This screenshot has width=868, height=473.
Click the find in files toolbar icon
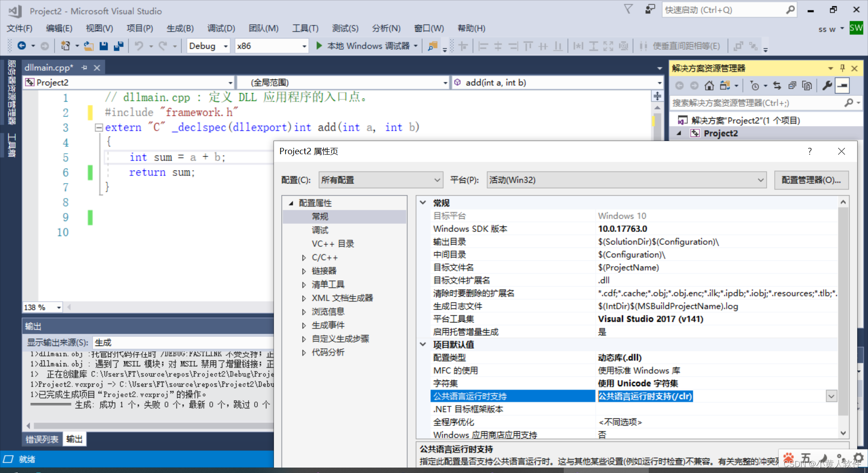coord(433,46)
